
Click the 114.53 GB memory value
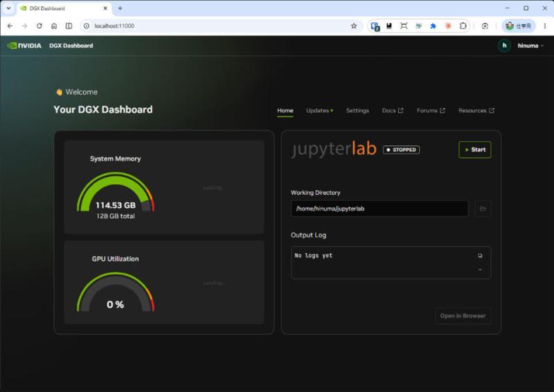point(116,205)
